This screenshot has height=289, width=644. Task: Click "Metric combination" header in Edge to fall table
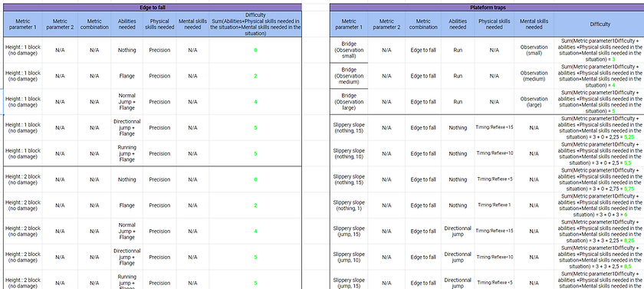tap(94, 25)
